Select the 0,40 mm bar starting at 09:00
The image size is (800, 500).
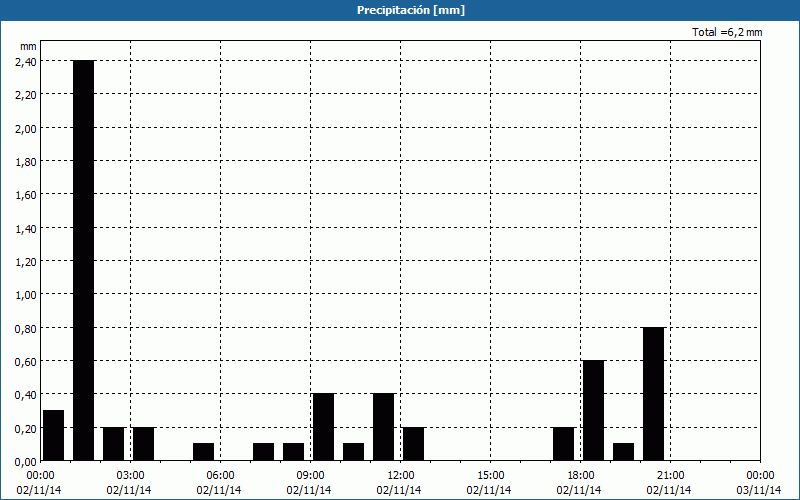323,427
